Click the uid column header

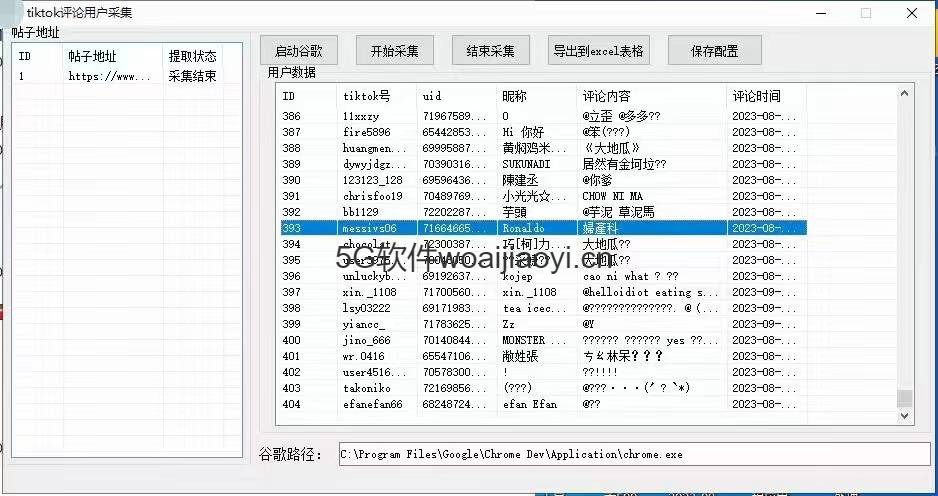(x=456, y=96)
